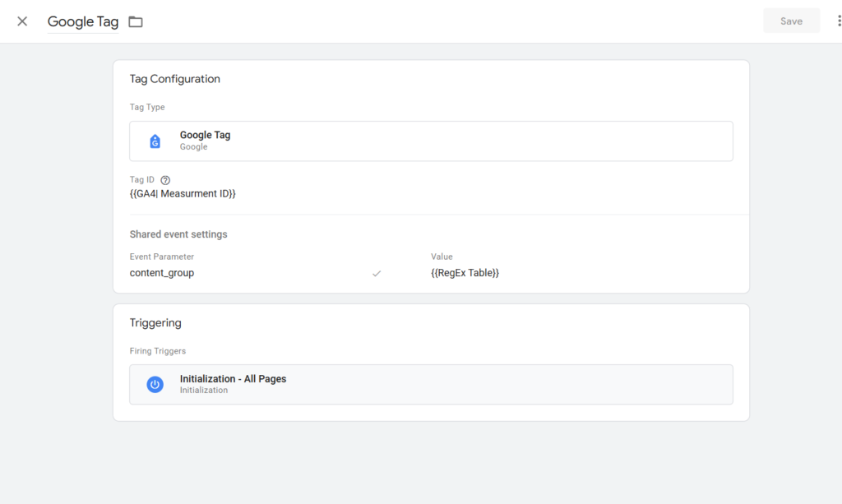Click the Firing Triggers label

(x=157, y=351)
